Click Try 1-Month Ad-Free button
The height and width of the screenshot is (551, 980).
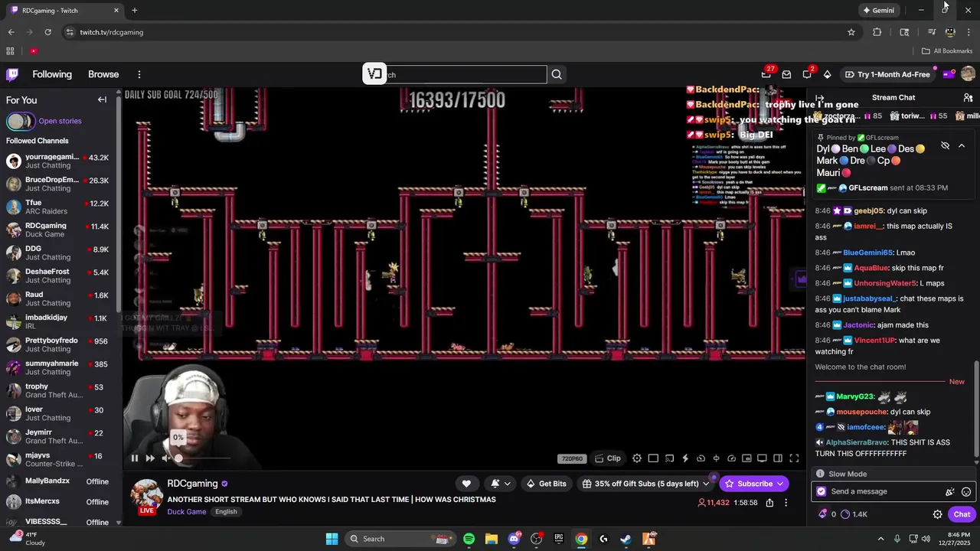pyautogui.click(x=887, y=74)
